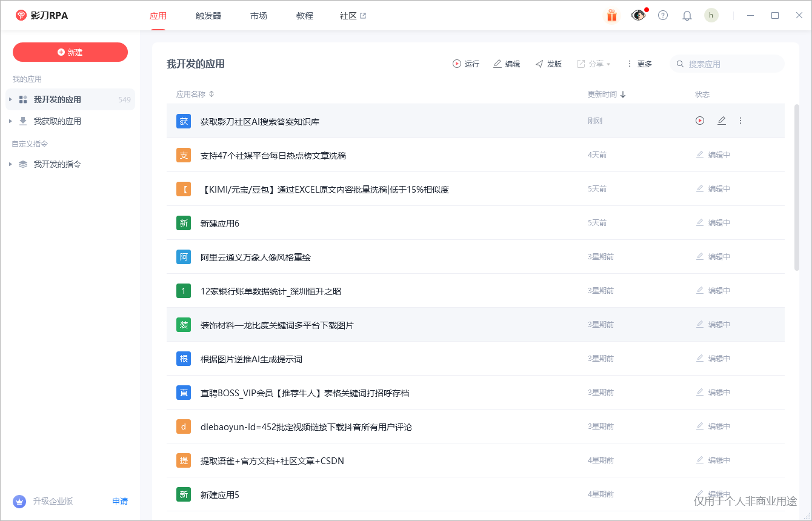
Task: Click the 编辑中 status for diebaoyun row
Action: [713, 426]
